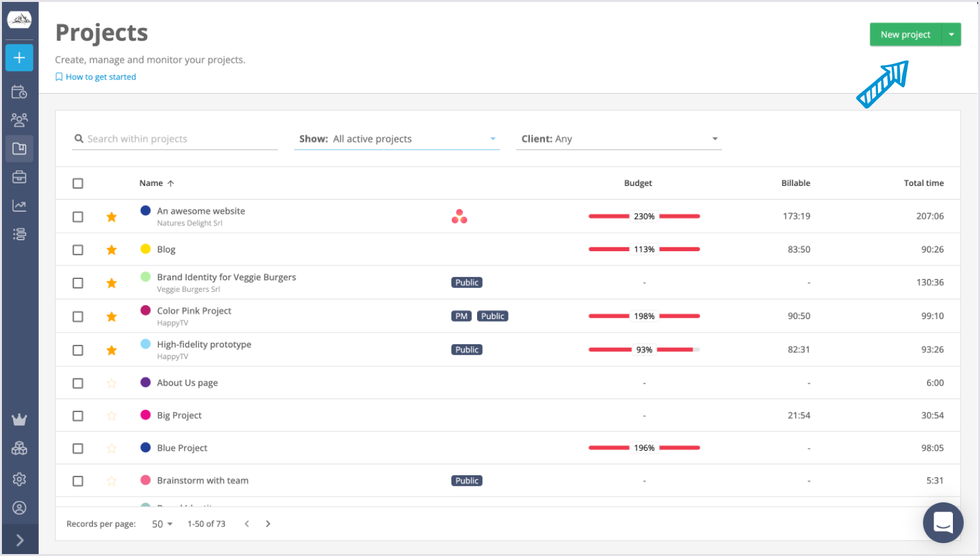This screenshot has width=980, height=556.
Task: Click the New project button
Action: (x=906, y=34)
